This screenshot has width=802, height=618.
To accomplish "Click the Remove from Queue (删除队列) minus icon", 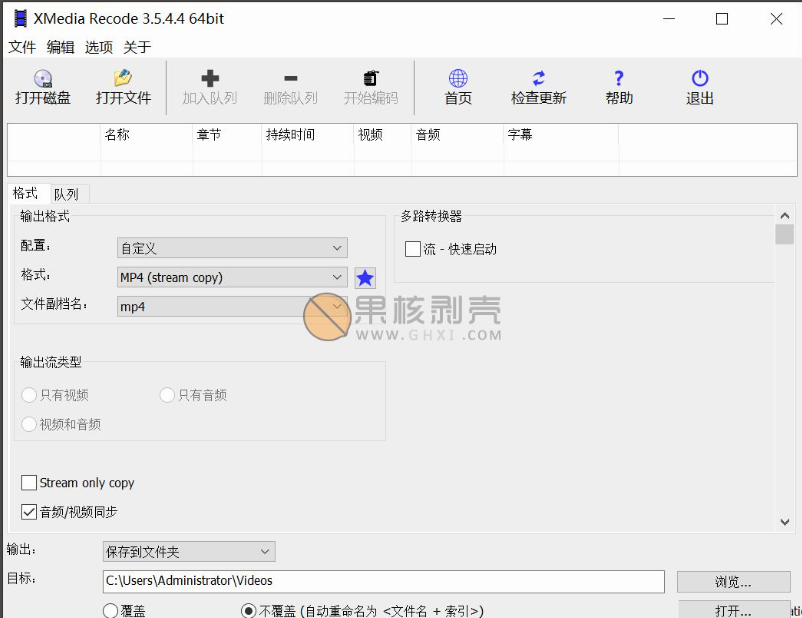I will 291,78.
